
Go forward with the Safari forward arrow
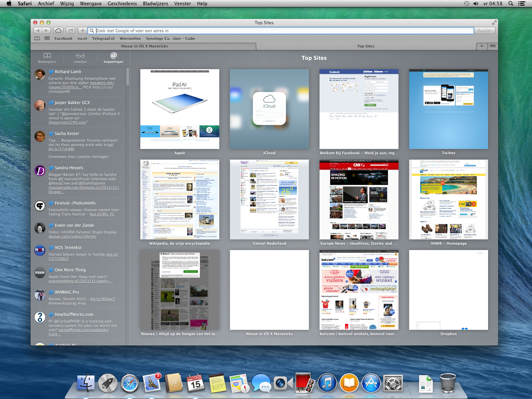(46, 31)
